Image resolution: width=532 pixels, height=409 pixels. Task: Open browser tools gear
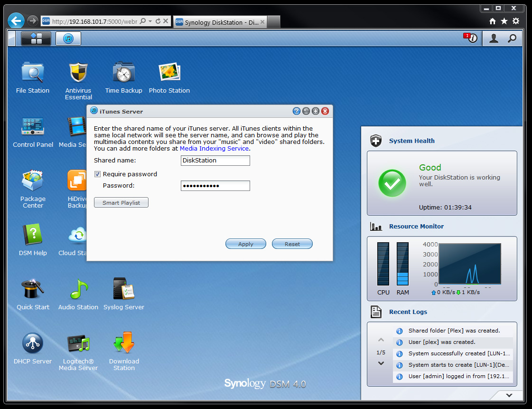click(516, 21)
